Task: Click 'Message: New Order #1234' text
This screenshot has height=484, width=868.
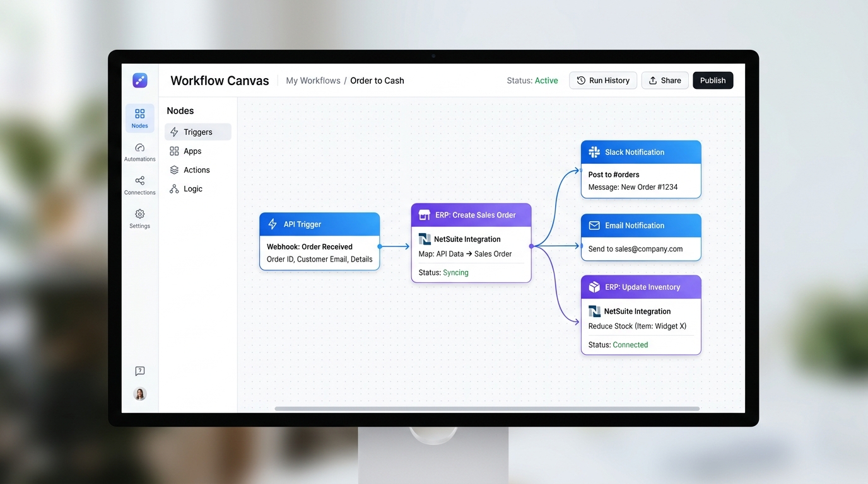Action: pos(633,187)
